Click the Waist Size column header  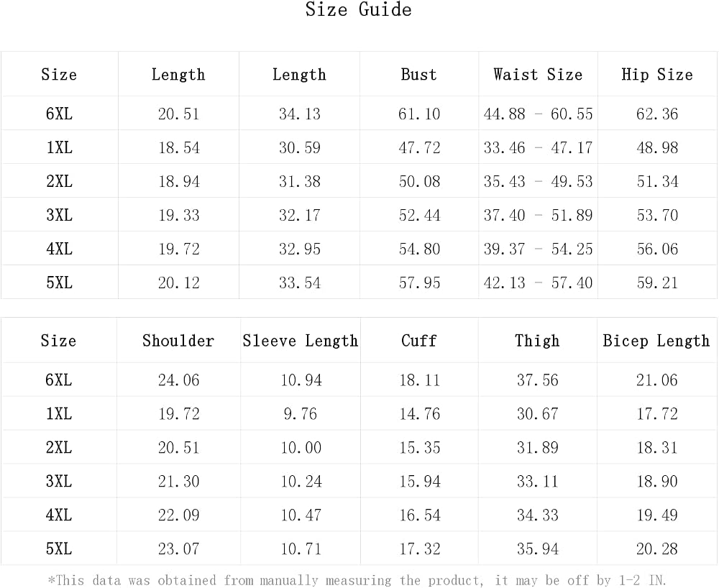click(538, 74)
